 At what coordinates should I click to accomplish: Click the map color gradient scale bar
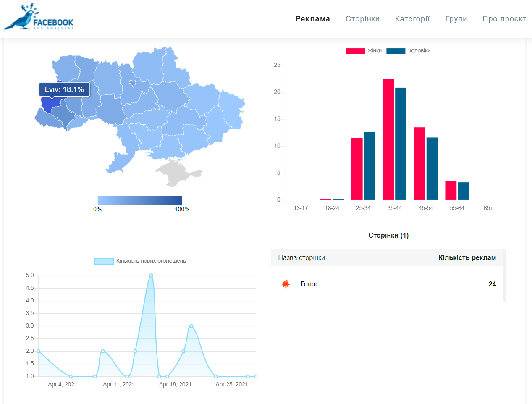(x=140, y=200)
